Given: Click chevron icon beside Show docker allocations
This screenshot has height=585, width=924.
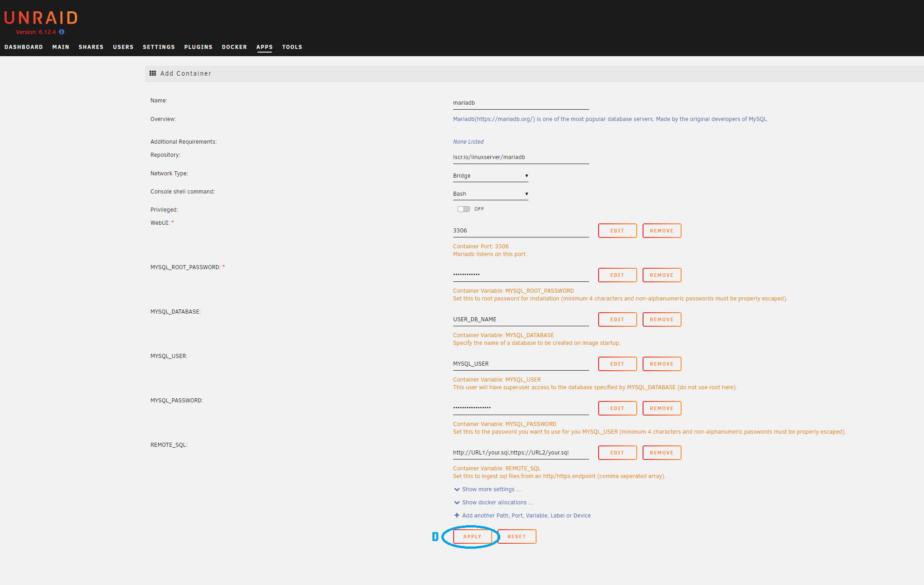Looking at the screenshot, I should pos(457,503).
